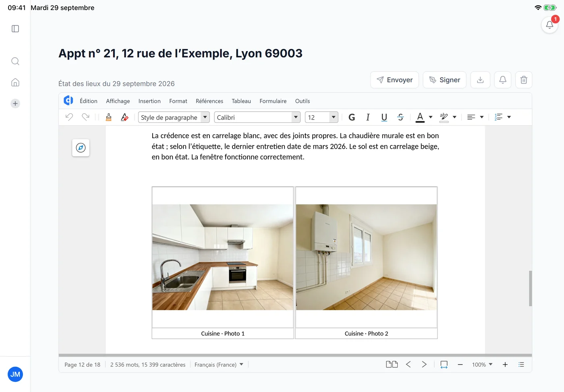Toggle bold formatting G
Viewport: 564px width, 392px height.
click(x=352, y=117)
